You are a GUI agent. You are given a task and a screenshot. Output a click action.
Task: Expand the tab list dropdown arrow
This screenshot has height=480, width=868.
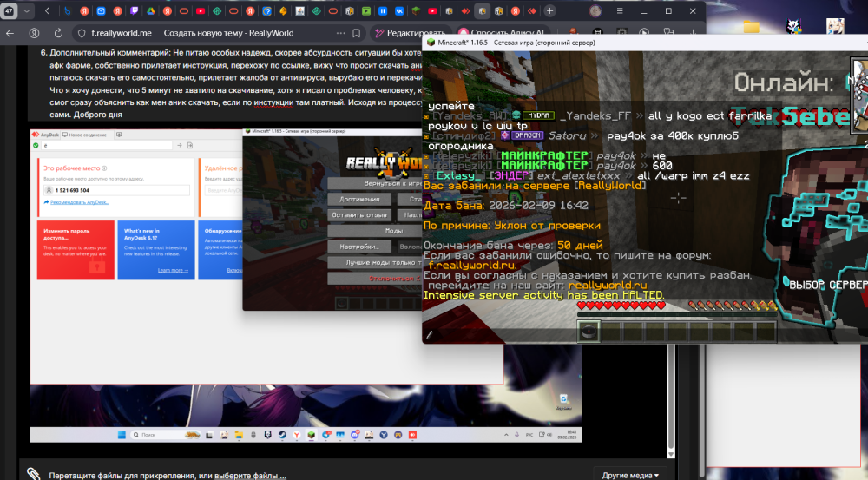pyautogui.click(x=26, y=11)
